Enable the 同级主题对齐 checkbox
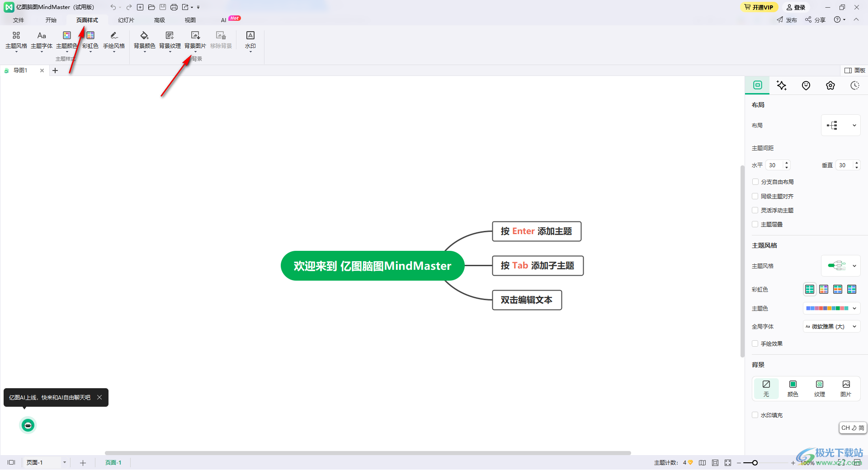Image resolution: width=868 pixels, height=470 pixels. click(x=755, y=196)
